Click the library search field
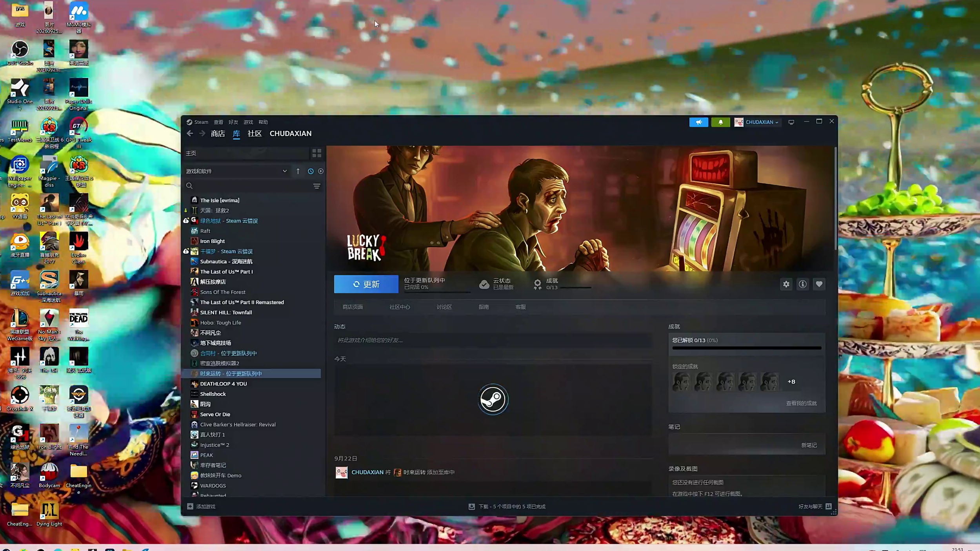Screen dimensions: 980x551 tap(249, 186)
